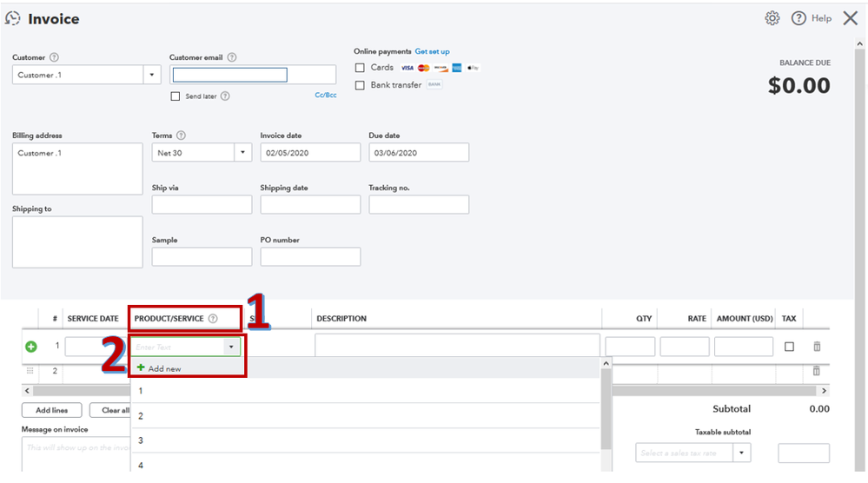
Task: Enable the Bank transfer checkbox
Action: click(x=360, y=85)
